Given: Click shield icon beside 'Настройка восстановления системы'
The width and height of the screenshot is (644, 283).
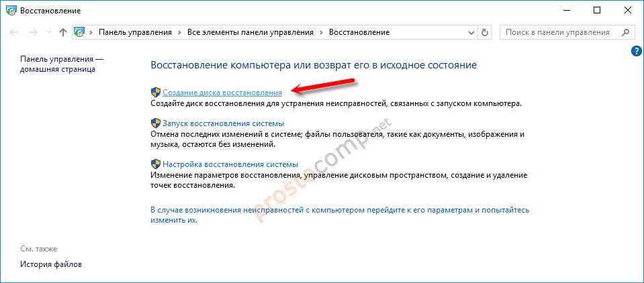Looking at the screenshot, I should (156, 164).
